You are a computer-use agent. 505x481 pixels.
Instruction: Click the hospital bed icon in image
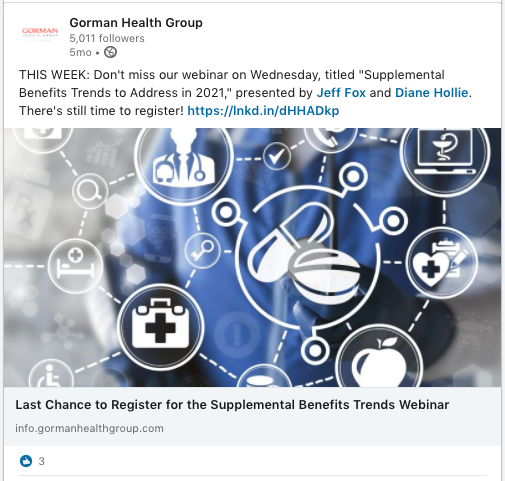[x=75, y=265]
